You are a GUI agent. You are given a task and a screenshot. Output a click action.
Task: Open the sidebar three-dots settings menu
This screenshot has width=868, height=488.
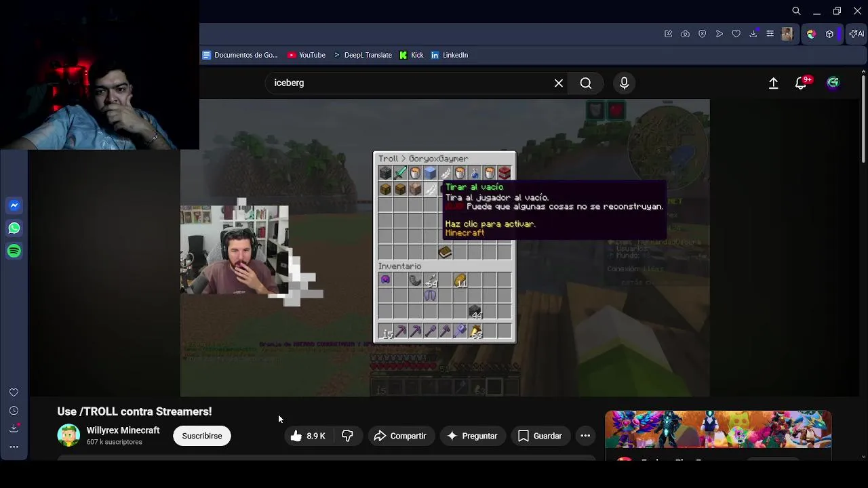14,447
